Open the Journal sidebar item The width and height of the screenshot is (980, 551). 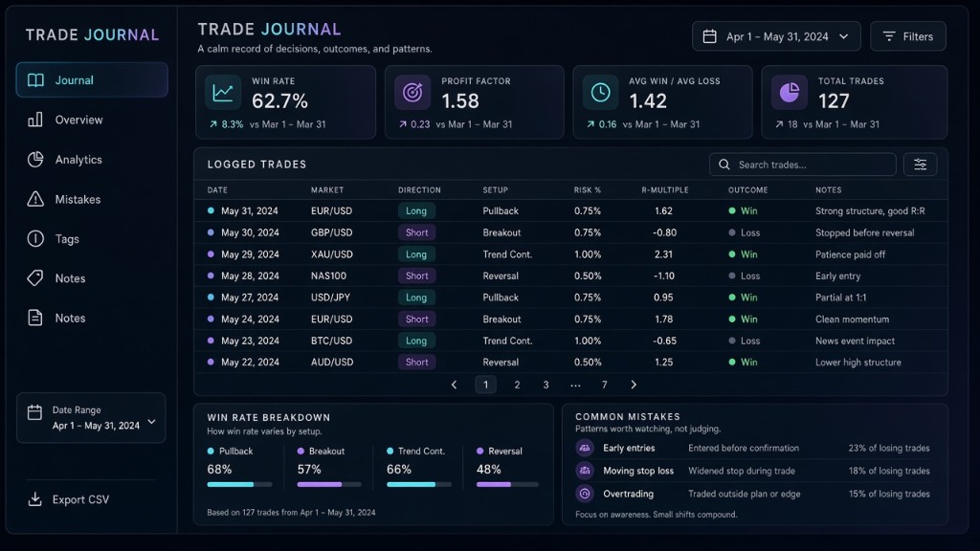(x=92, y=80)
